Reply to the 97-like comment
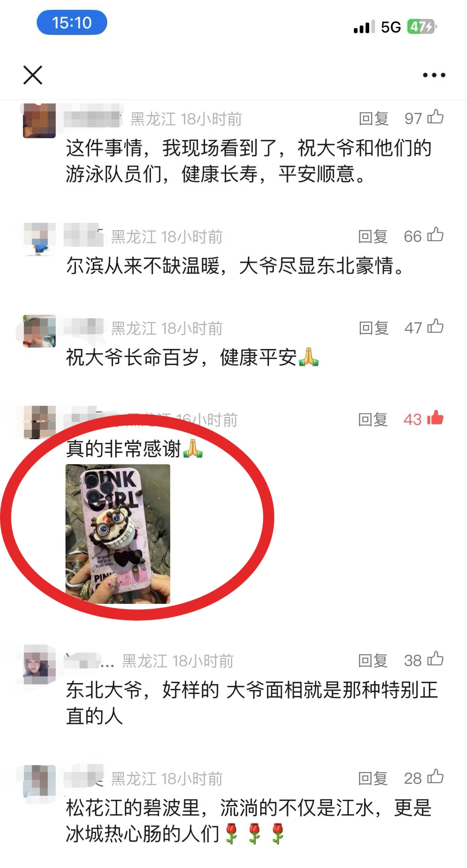The height and width of the screenshot is (868, 467). tap(374, 119)
